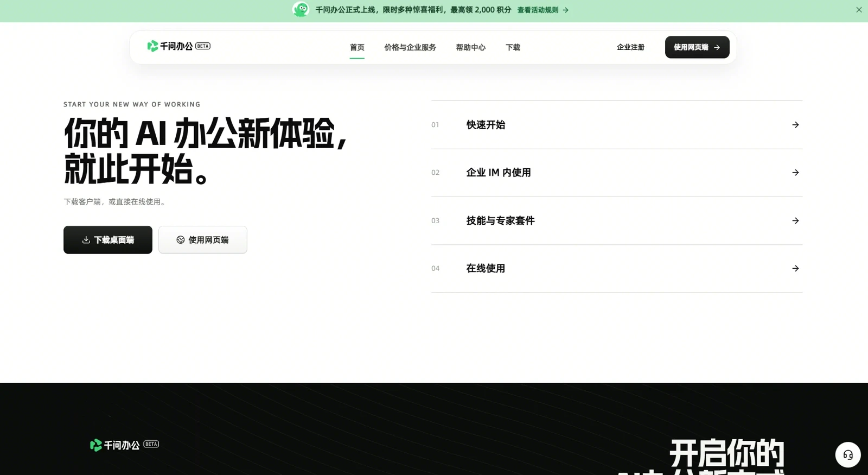Select the 首页 nav tab
868x475 pixels.
[357, 47]
